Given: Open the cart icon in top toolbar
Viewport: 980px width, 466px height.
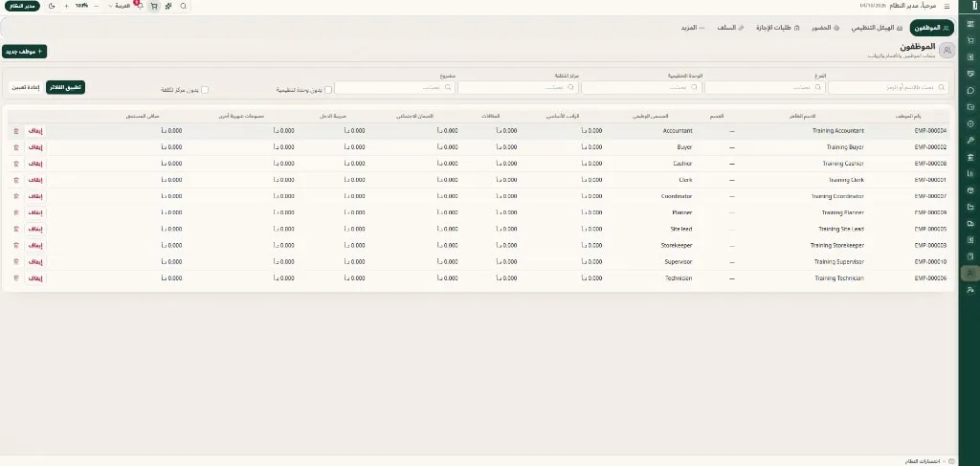Looking at the screenshot, I should pyautogui.click(x=154, y=6).
